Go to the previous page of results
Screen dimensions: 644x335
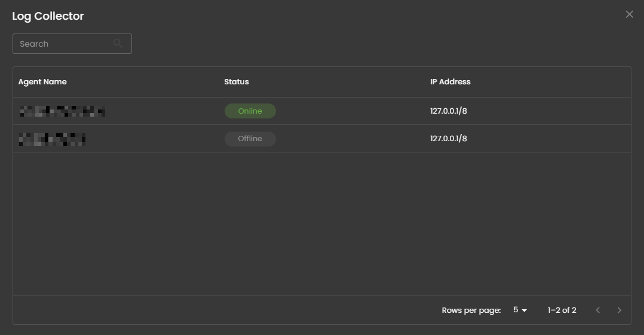tap(598, 310)
